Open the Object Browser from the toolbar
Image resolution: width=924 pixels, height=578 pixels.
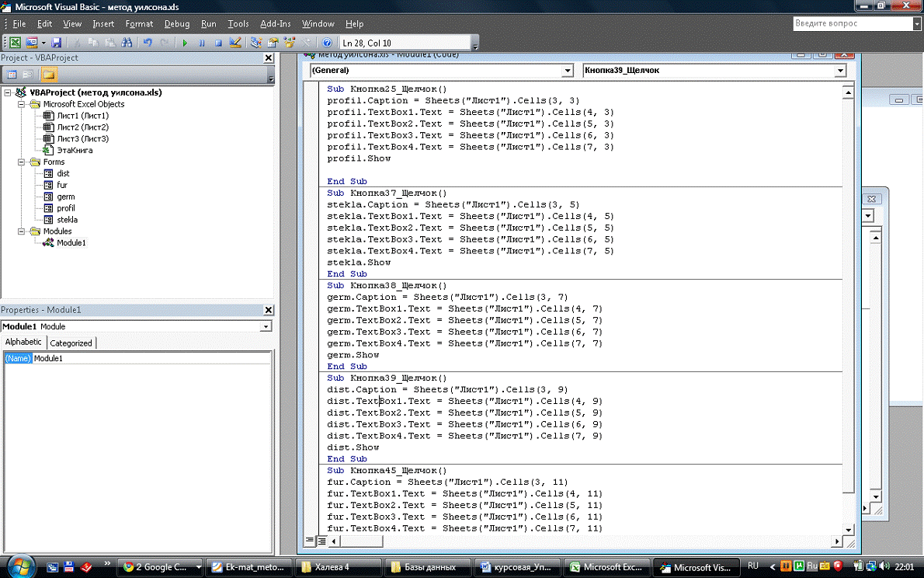point(290,43)
